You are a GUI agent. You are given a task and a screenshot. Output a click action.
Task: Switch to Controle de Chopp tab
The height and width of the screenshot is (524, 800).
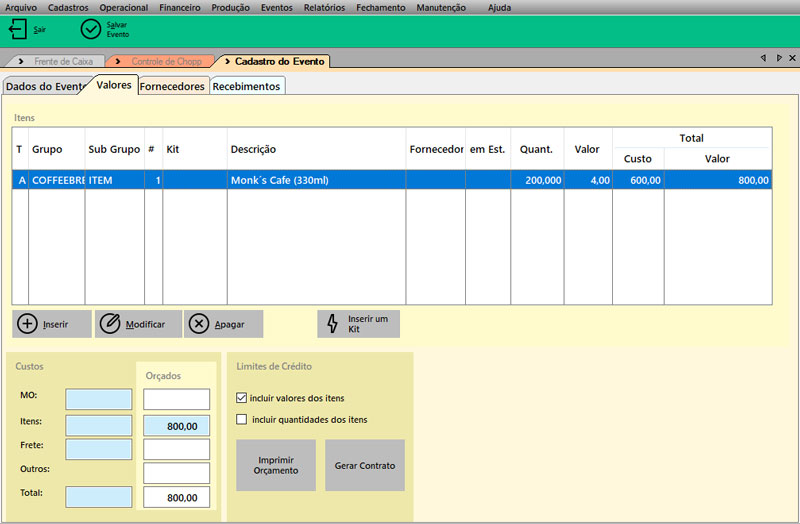click(x=161, y=61)
